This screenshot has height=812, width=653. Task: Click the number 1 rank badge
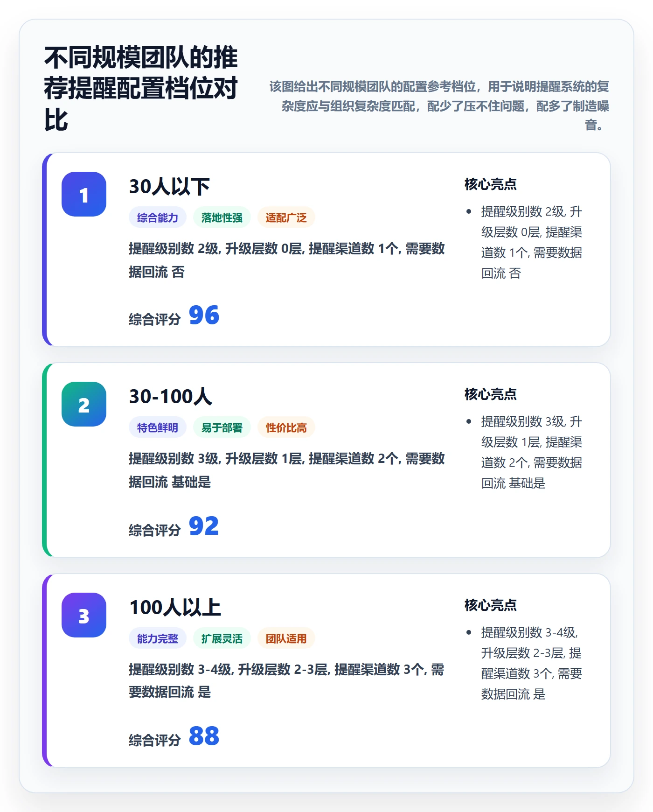84,194
